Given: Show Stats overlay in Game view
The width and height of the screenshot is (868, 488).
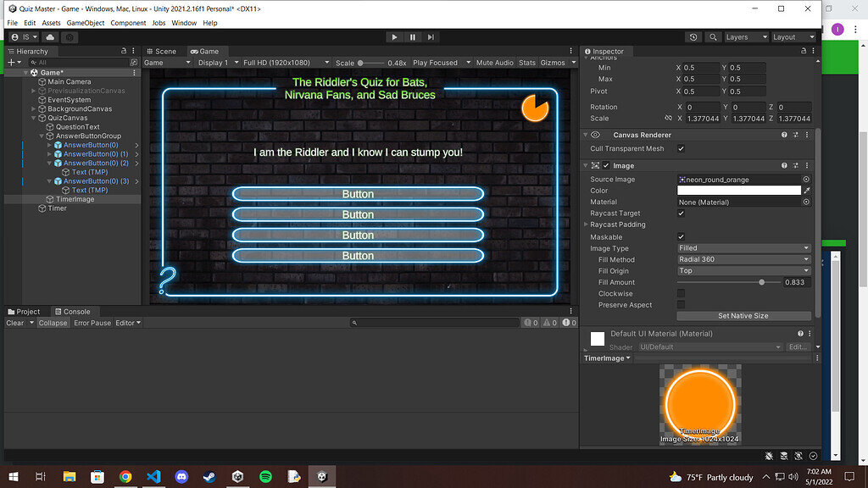Looking at the screenshot, I should 526,62.
